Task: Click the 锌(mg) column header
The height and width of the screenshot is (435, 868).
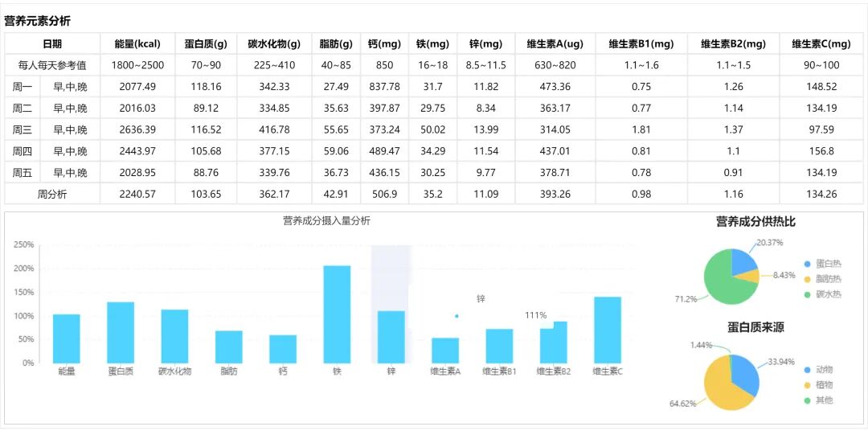Action: (486, 43)
